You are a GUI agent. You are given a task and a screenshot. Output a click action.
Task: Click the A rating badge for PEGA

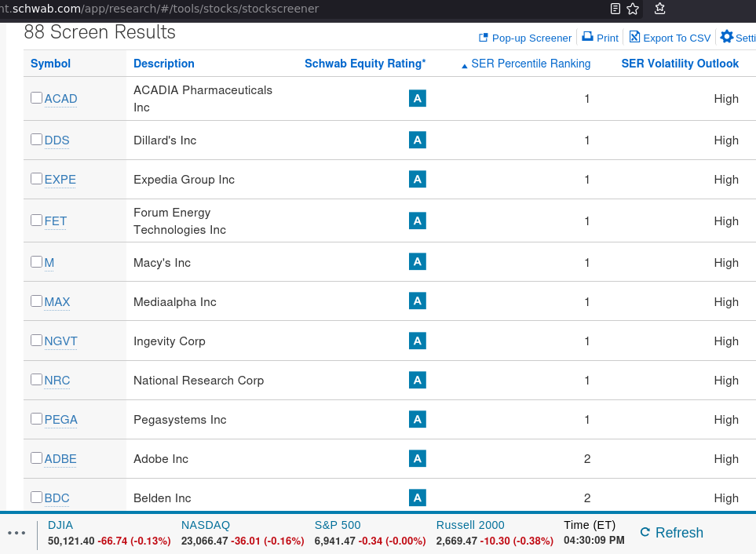click(418, 419)
